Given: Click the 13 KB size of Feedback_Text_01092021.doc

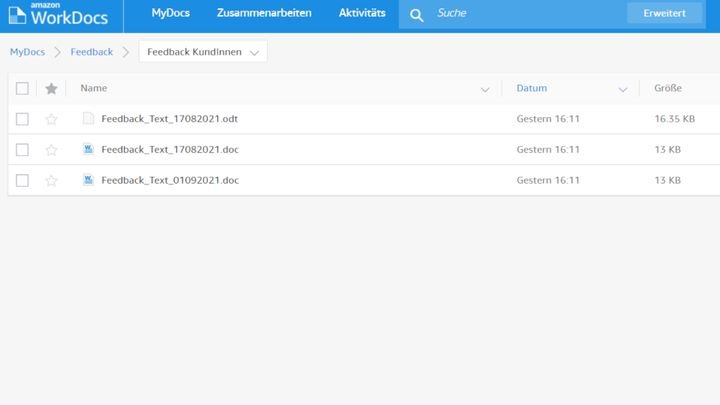Looking at the screenshot, I should pos(668,180).
